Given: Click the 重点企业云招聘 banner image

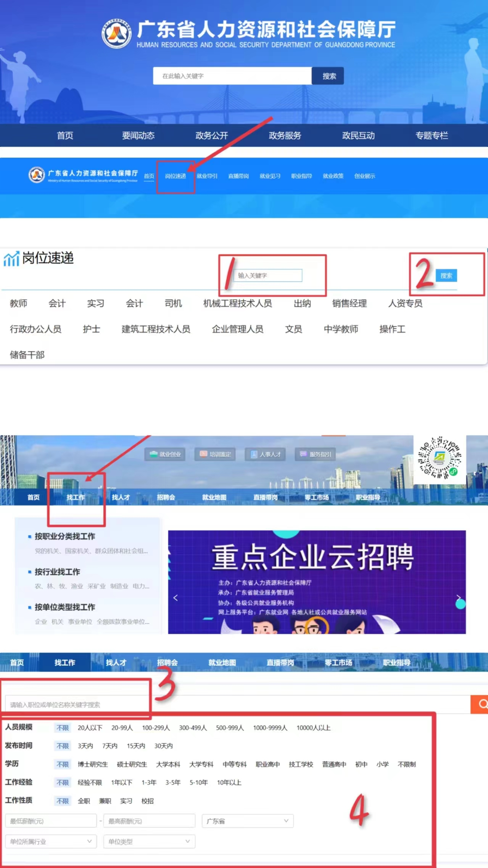Looking at the screenshot, I should (x=317, y=582).
